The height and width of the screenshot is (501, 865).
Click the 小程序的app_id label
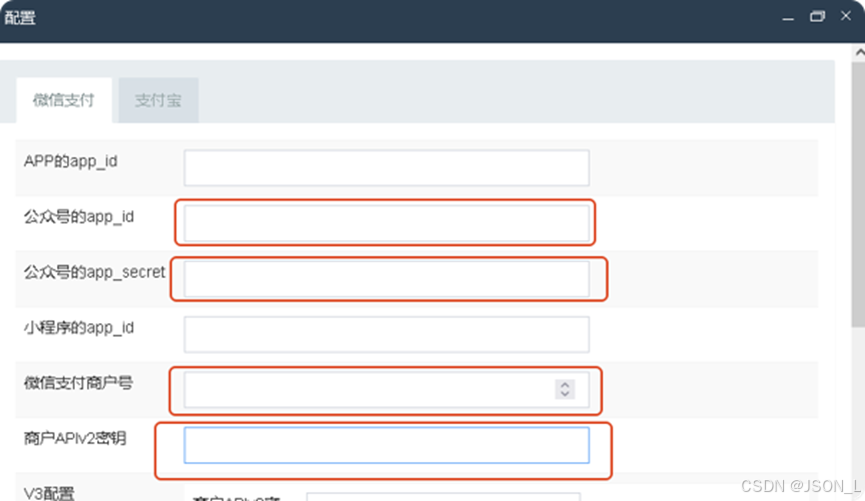pyautogui.click(x=79, y=328)
